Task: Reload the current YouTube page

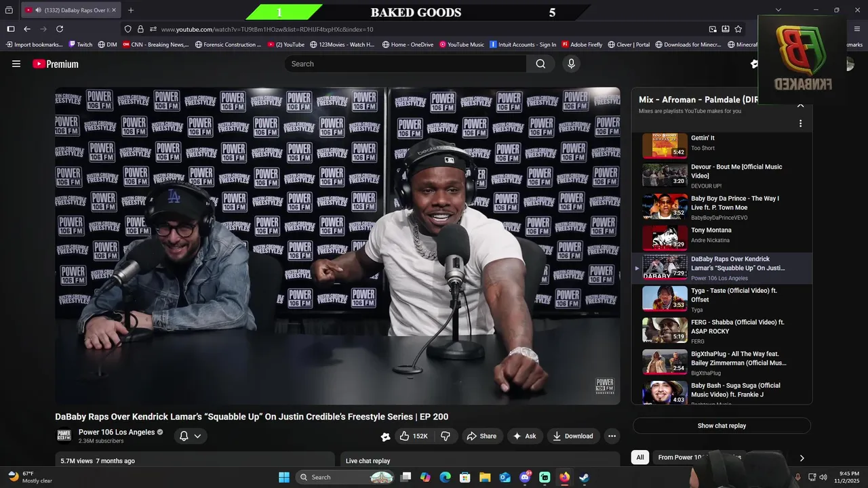Action: (60, 29)
